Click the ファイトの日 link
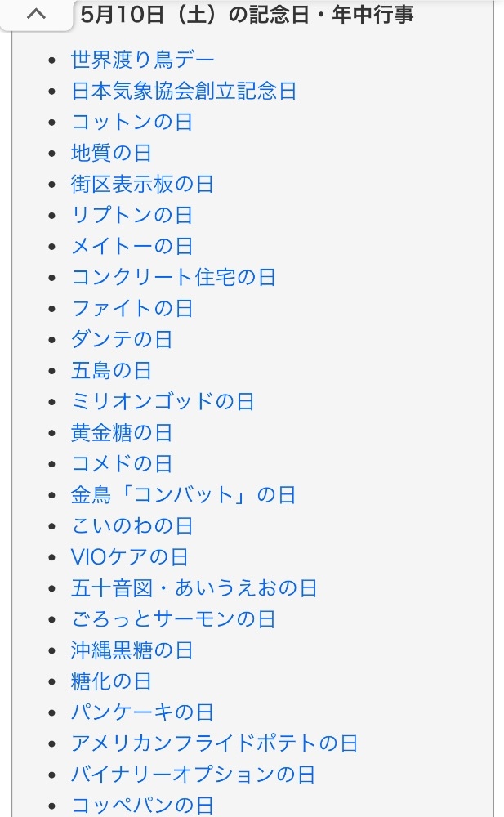 (x=132, y=308)
